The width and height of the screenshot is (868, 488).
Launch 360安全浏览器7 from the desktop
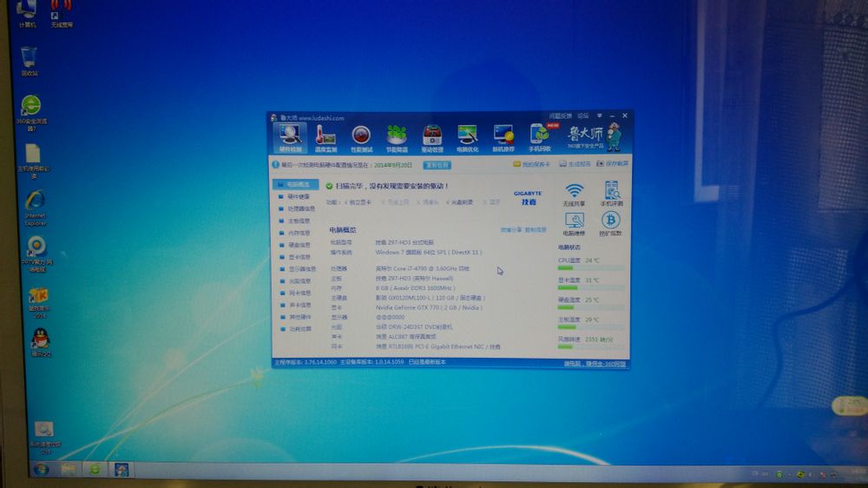tap(31, 113)
